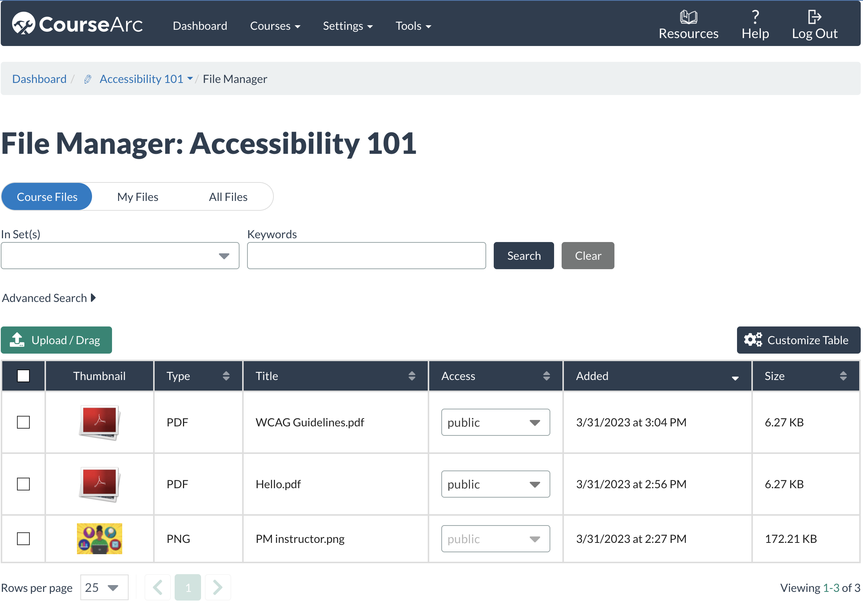Screen dimensions: 863x616
Task: Sort by Size column arrows
Action: 843,376
